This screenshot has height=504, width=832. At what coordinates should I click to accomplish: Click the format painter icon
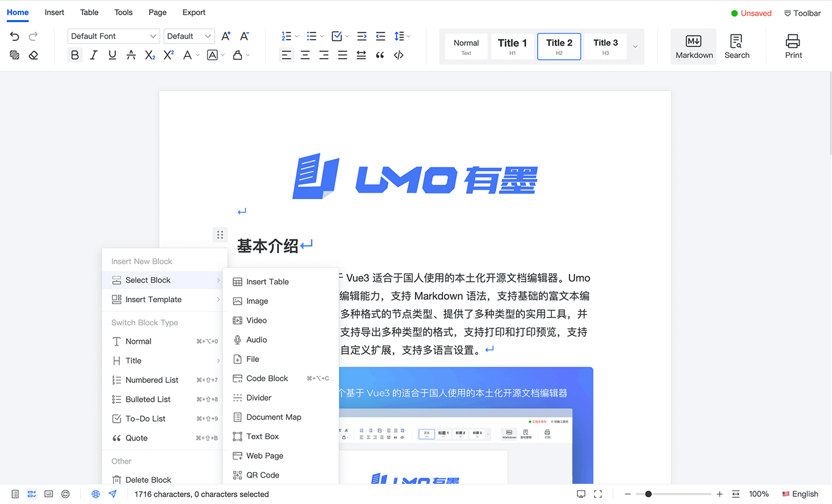click(x=13, y=55)
